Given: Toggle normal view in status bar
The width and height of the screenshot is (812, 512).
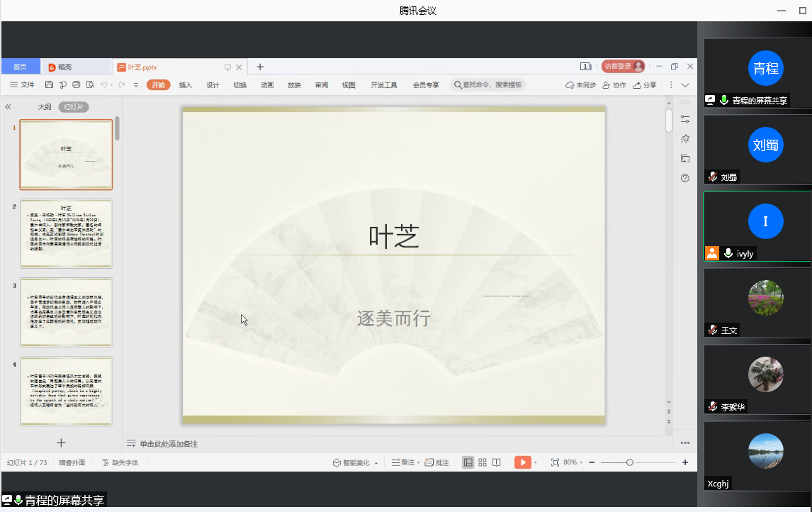Looking at the screenshot, I should pos(468,462).
